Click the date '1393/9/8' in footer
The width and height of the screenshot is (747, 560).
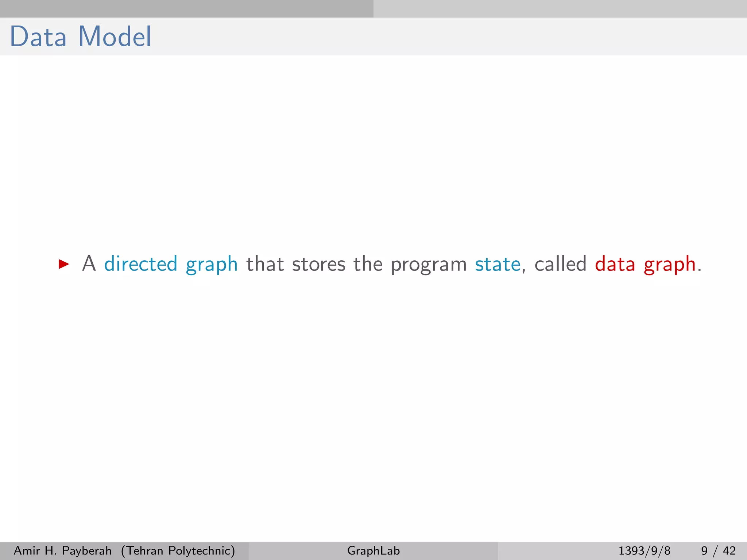644,551
